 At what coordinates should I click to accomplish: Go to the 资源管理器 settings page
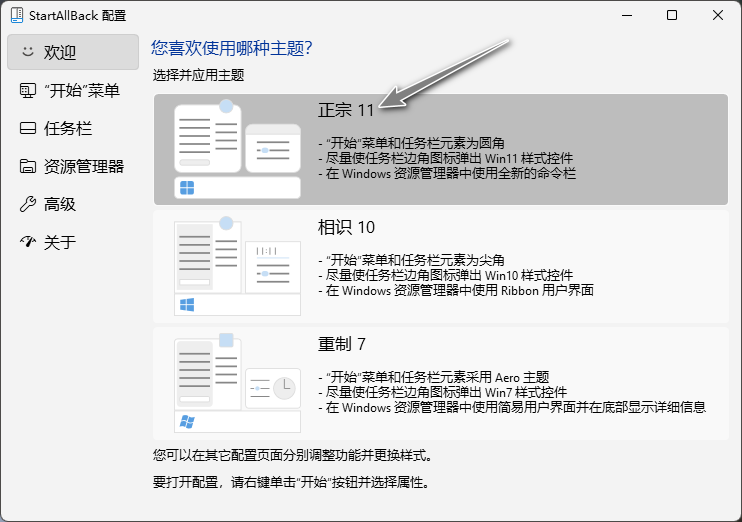tap(73, 166)
